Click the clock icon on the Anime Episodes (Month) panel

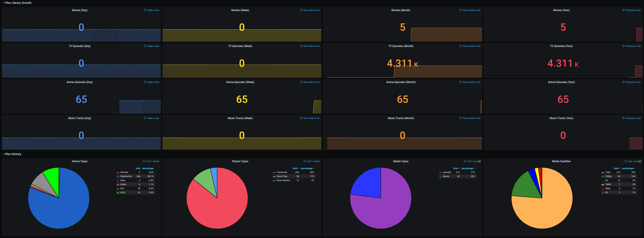coord(461,82)
